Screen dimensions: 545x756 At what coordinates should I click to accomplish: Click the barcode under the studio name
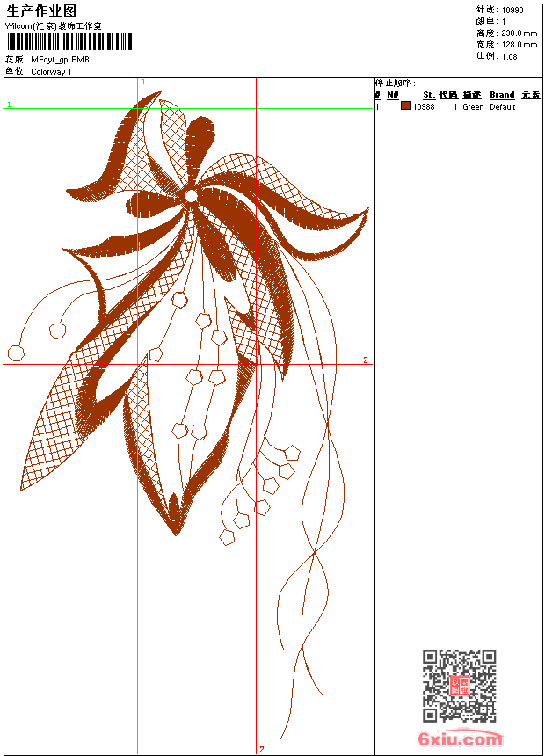coord(69,41)
